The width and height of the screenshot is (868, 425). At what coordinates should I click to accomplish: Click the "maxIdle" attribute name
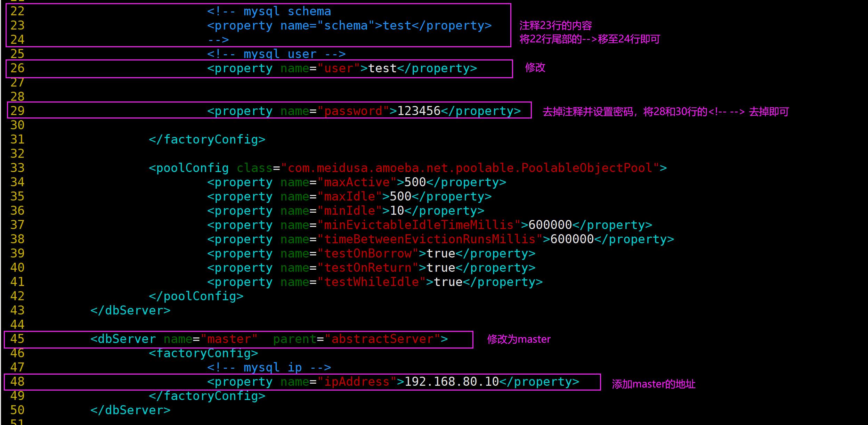point(350,197)
